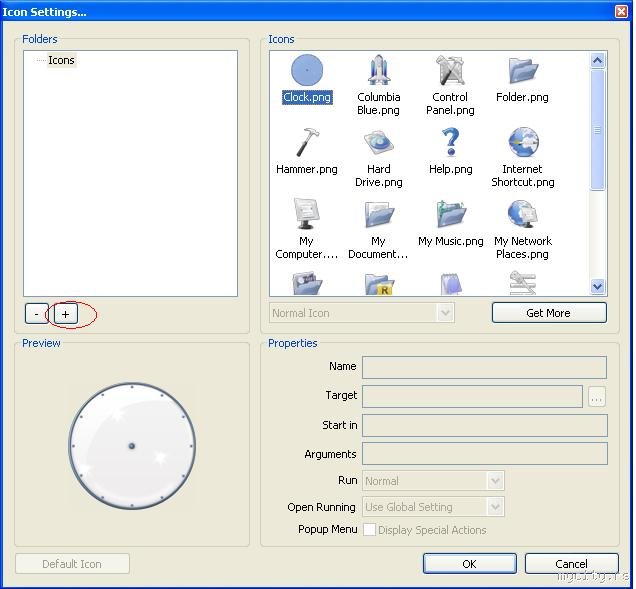The height and width of the screenshot is (589, 636).
Task: Select the Clock.png icon
Action: click(307, 72)
